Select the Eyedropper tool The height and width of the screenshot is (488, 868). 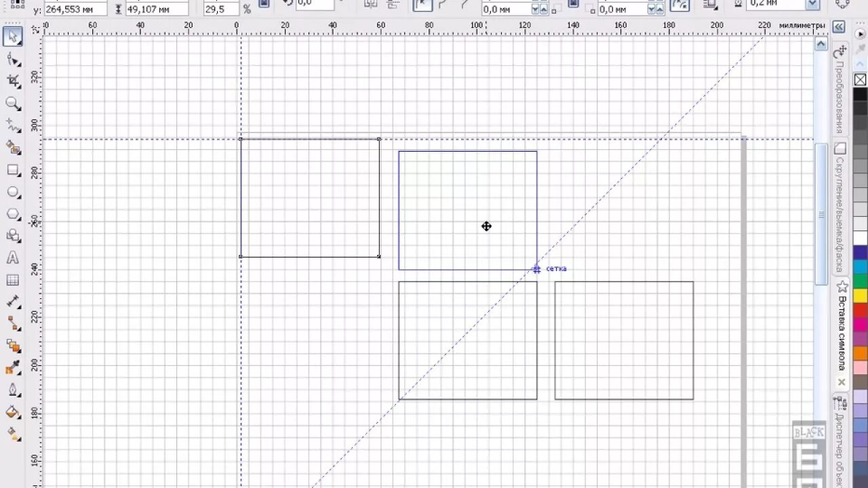point(12,368)
